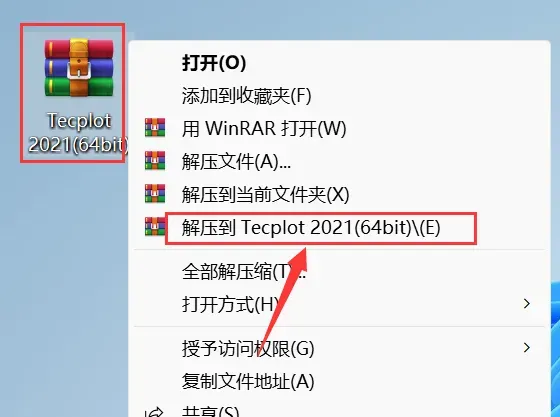Click the share arrow icon beside 共享(S)
The height and width of the screenshot is (417, 560).
point(155,413)
